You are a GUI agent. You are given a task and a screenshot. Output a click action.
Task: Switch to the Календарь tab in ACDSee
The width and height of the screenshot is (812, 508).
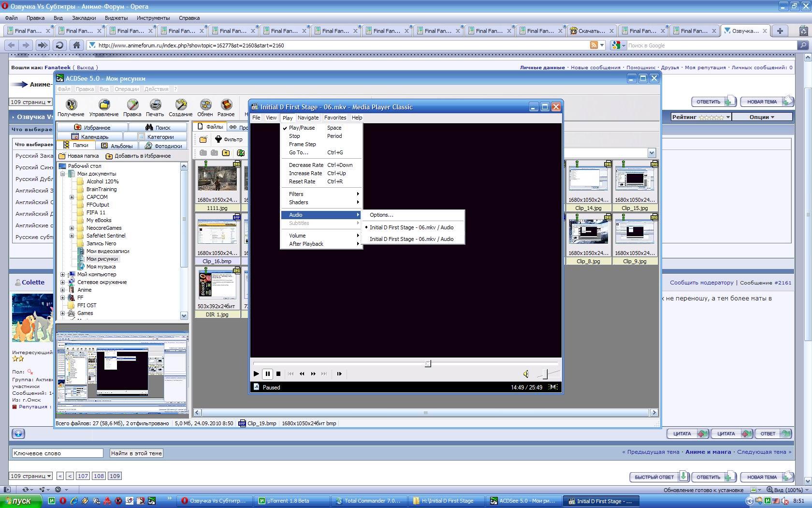[90, 137]
